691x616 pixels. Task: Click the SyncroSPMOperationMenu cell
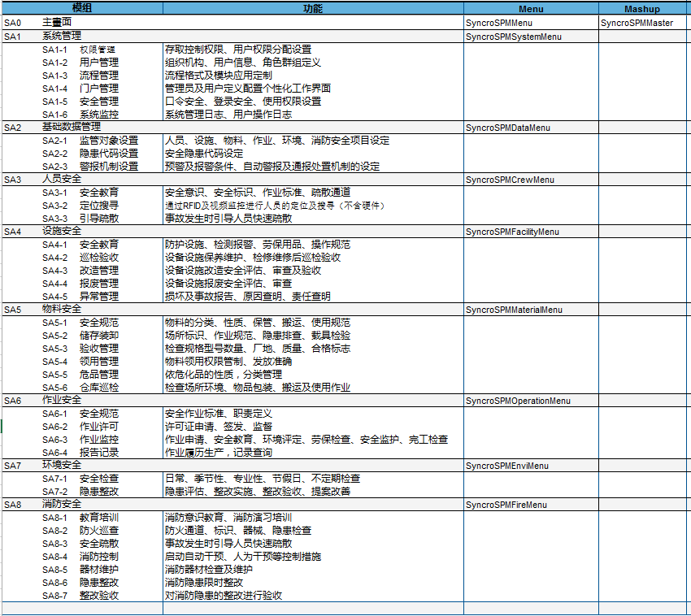531,401
